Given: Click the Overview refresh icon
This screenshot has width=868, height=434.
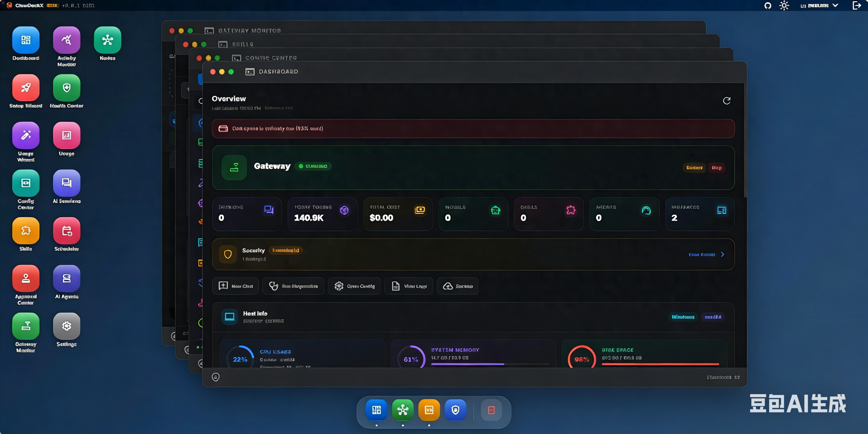Looking at the screenshot, I should (x=727, y=101).
